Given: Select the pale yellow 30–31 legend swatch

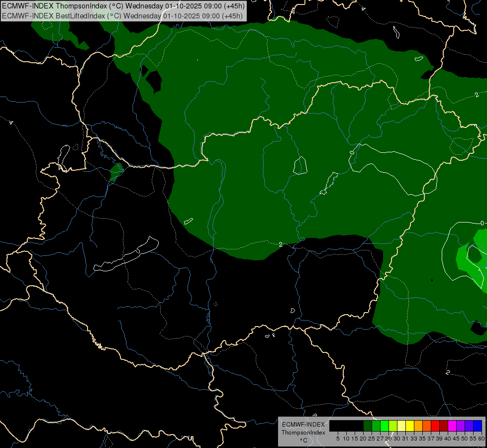Looking at the screenshot, I should click(x=401, y=426).
